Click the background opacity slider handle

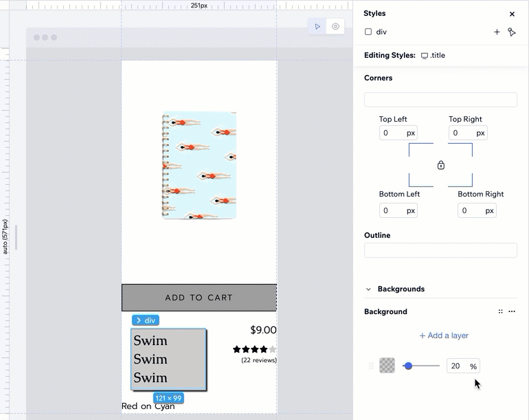(x=408, y=366)
